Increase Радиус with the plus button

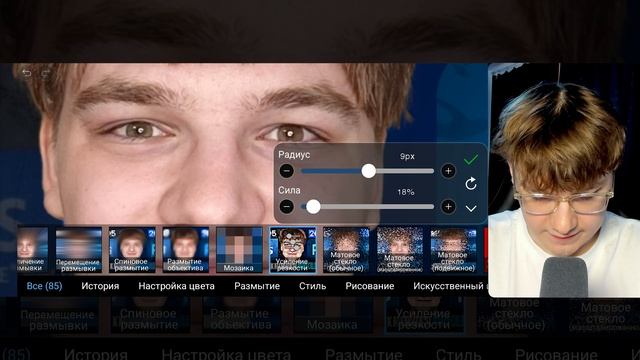(448, 171)
